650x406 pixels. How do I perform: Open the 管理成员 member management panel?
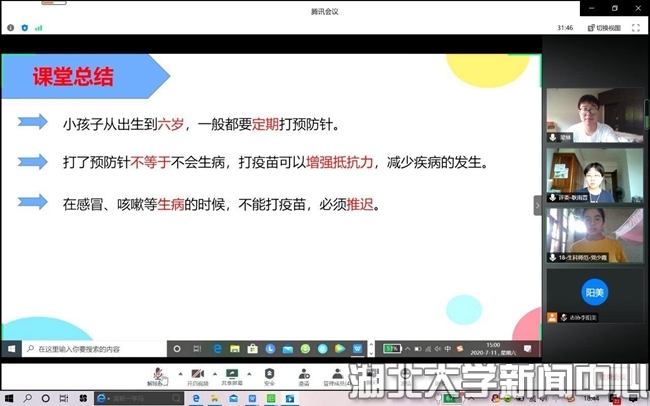pos(338,373)
